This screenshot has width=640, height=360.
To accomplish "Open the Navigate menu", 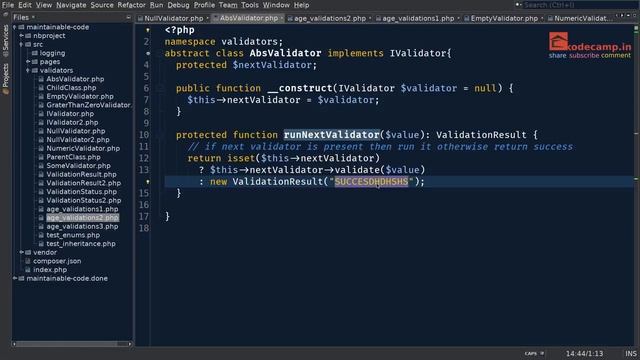I will point(71,5).
